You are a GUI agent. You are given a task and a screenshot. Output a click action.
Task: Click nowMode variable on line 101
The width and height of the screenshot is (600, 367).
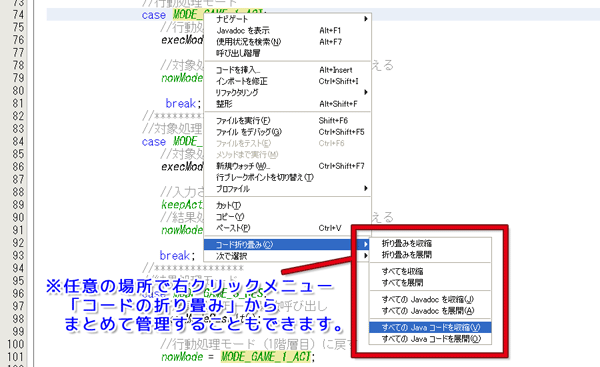pos(182,357)
